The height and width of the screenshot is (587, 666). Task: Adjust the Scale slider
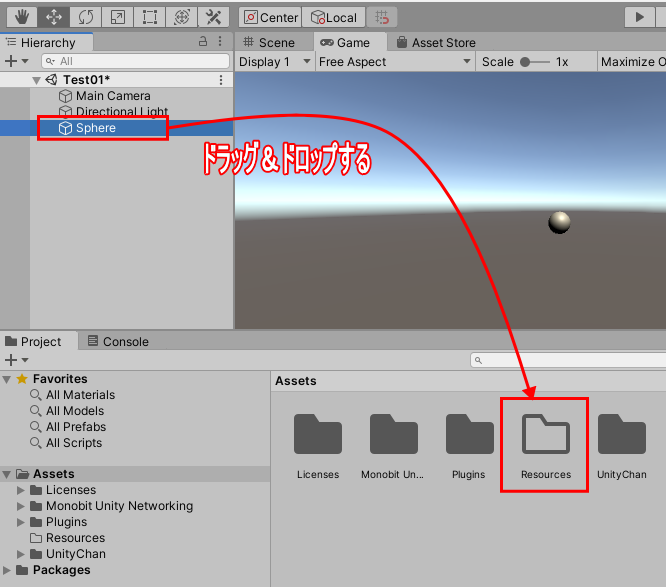[535, 62]
